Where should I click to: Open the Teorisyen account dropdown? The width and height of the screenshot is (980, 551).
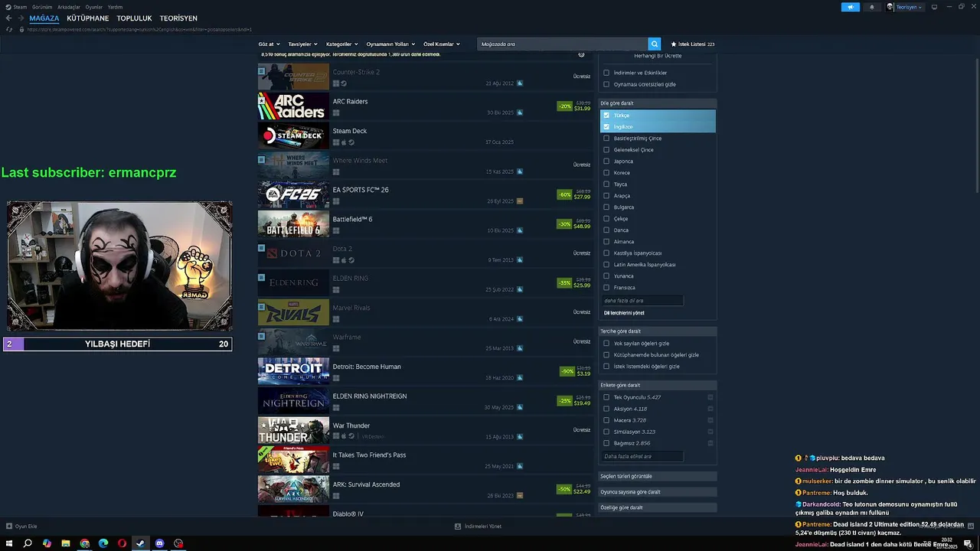tap(905, 7)
